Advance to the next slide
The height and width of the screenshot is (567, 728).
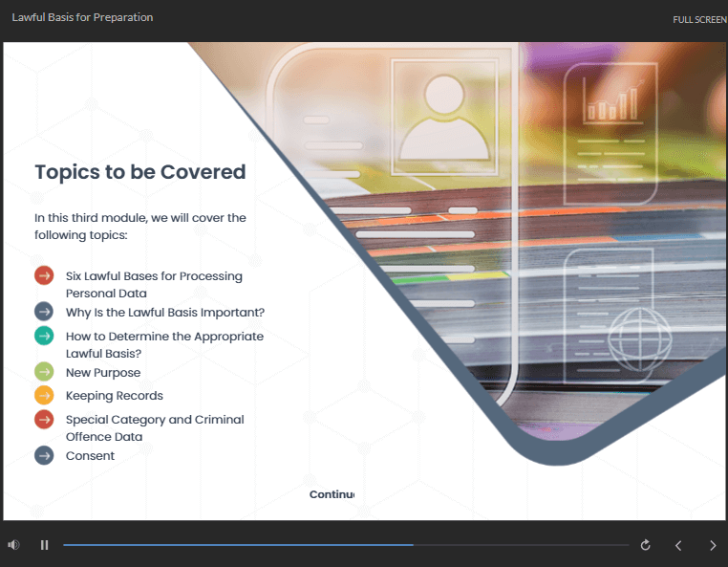pos(712,545)
